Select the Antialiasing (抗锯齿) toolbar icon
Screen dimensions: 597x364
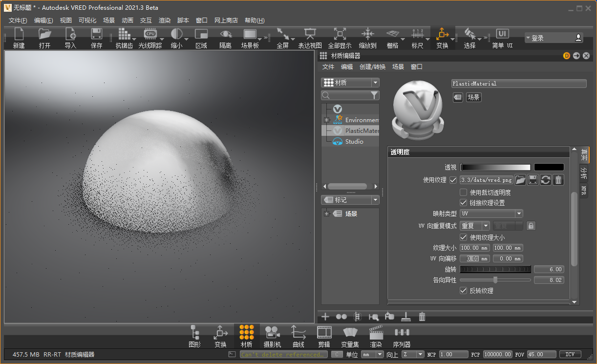pyautogui.click(x=124, y=34)
